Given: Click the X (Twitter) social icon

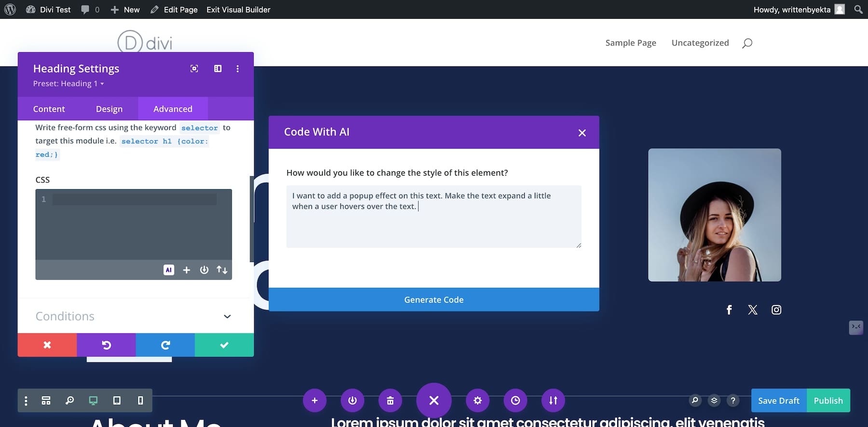Looking at the screenshot, I should click(x=753, y=310).
